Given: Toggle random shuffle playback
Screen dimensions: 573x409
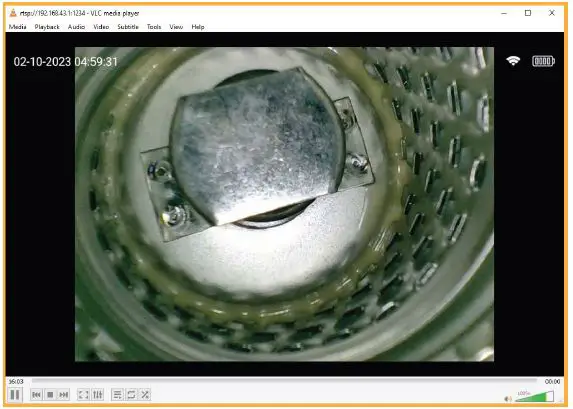Looking at the screenshot, I should [x=145, y=395].
